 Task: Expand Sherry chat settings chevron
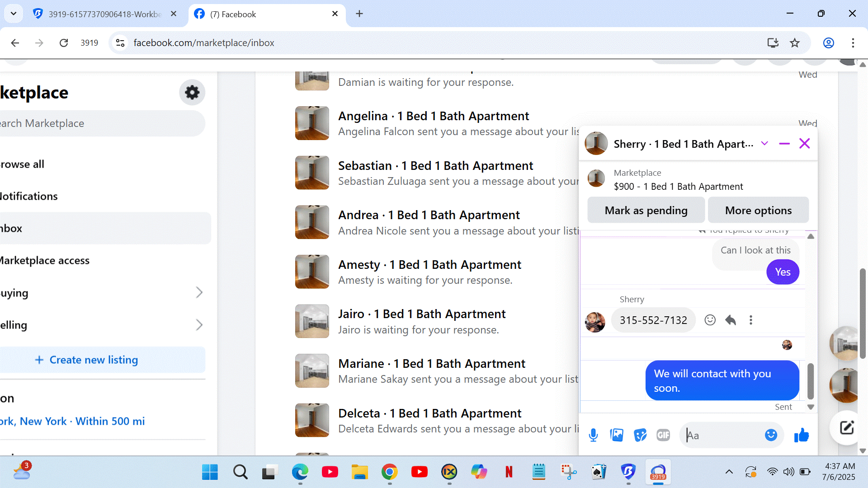(x=764, y=144)
